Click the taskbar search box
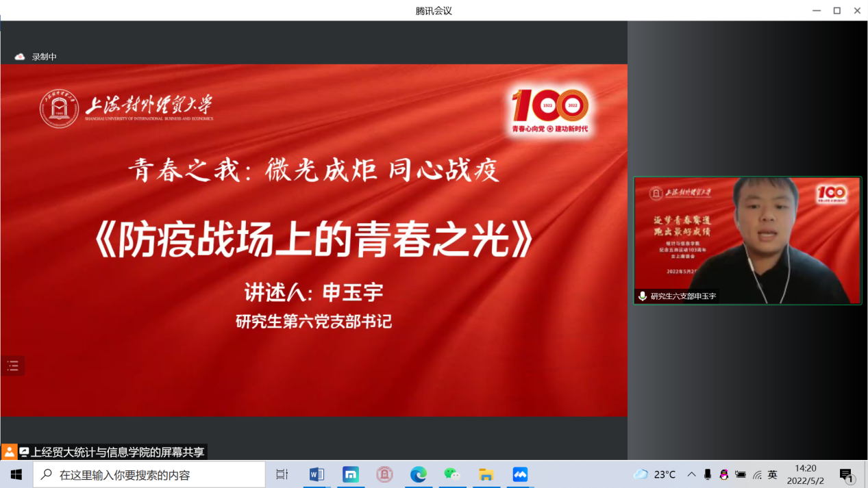 click(149, 474)
